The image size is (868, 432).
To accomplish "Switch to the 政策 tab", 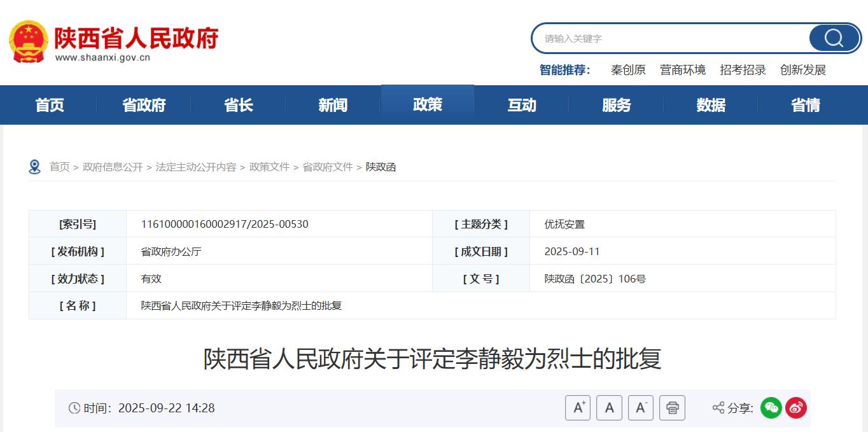I will (x=427, y=105).
